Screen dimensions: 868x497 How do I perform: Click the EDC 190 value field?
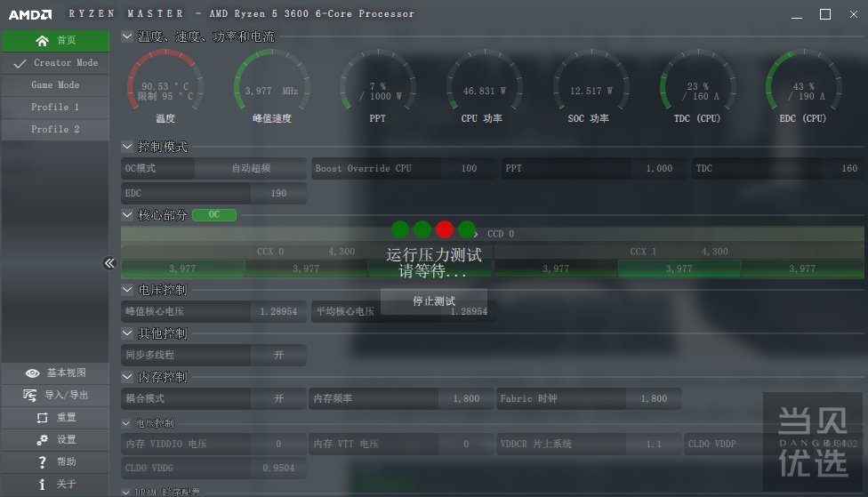[278, 193]
